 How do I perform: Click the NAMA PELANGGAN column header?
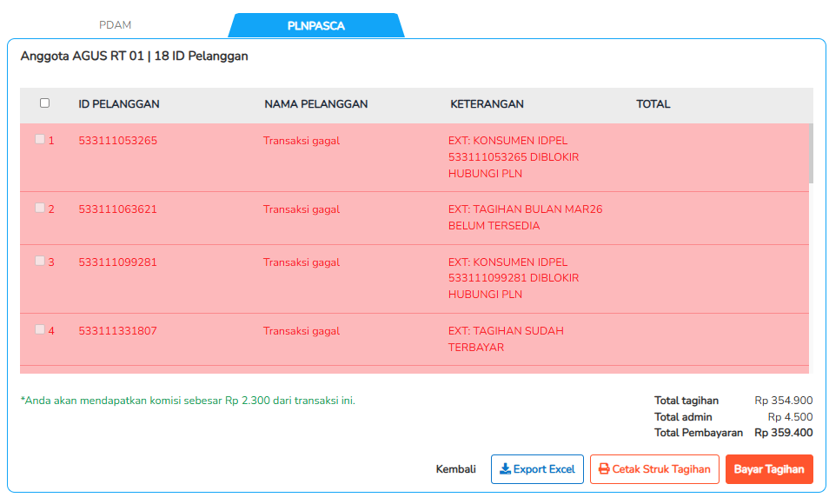click(316, 103)
